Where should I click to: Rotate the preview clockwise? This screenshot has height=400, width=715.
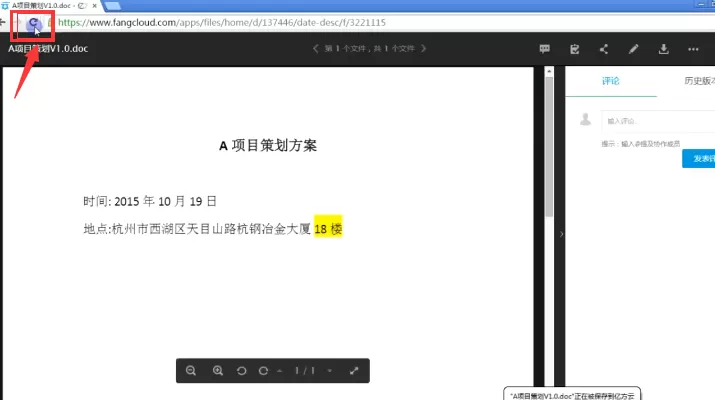coord(263,371)
